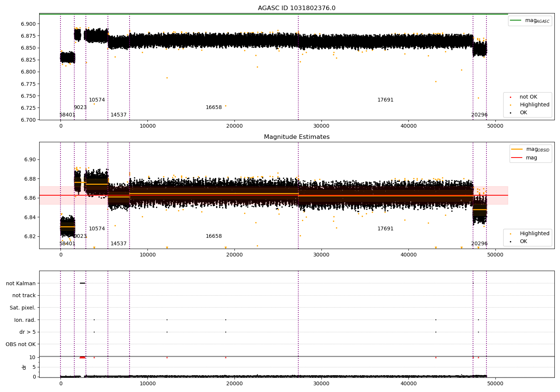Click y-axis tick 6.700

click(x=28, y=120)
